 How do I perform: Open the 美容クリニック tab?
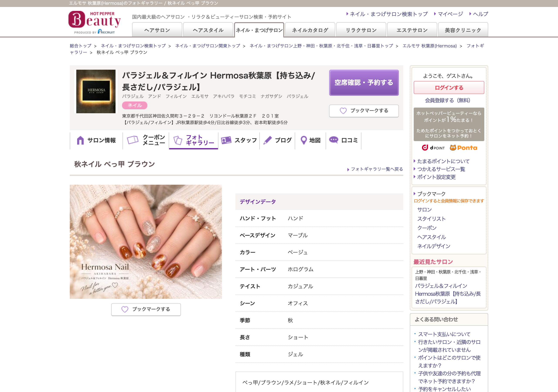click(x=463, y=30)
